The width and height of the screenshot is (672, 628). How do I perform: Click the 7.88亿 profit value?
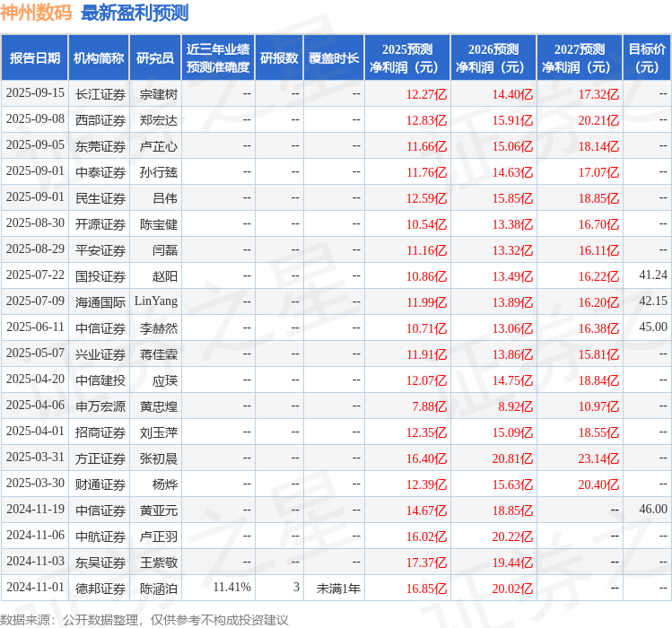coord(430,406)
